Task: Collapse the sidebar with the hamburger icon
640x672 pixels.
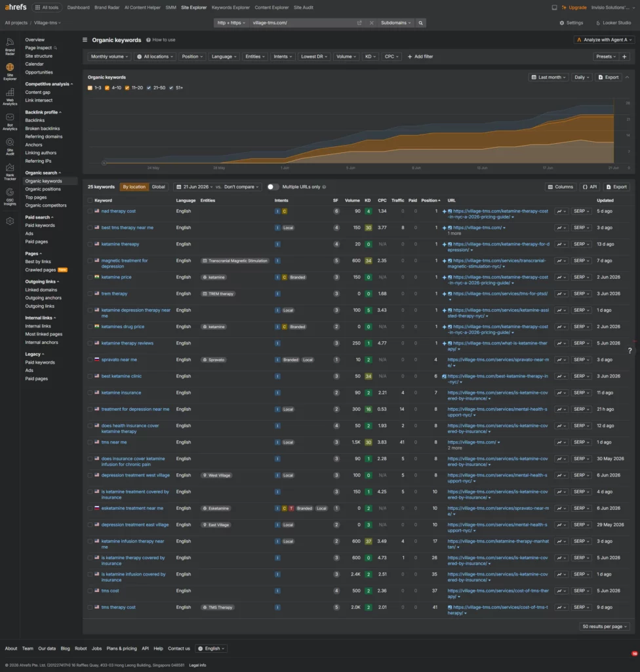Action: tap(85, 40)
